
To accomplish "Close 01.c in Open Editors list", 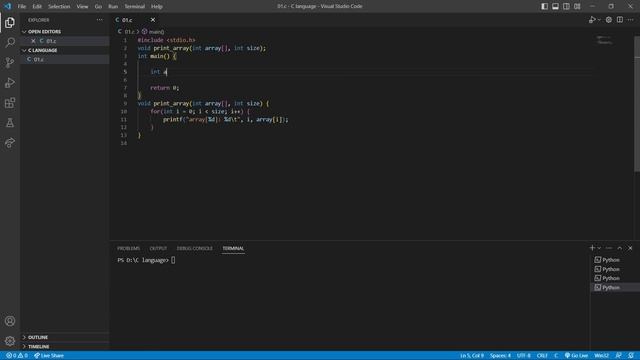I will pyautogui.click(x=33, y=41).
